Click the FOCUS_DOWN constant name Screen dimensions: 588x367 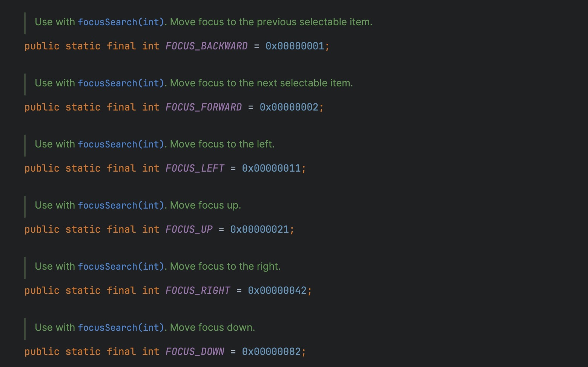point(195,352)
